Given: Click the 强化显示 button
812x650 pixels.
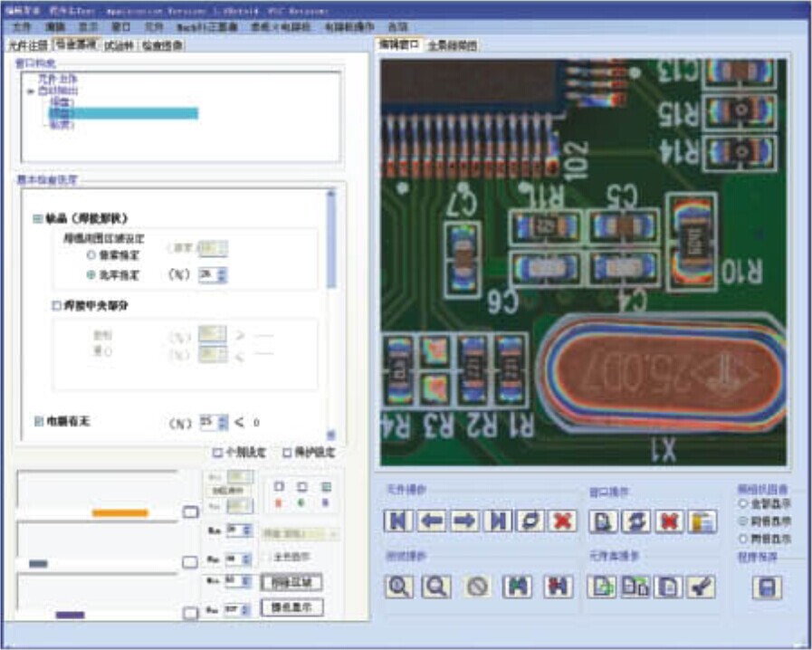Looking at the screenshot, I should [291, 607].
